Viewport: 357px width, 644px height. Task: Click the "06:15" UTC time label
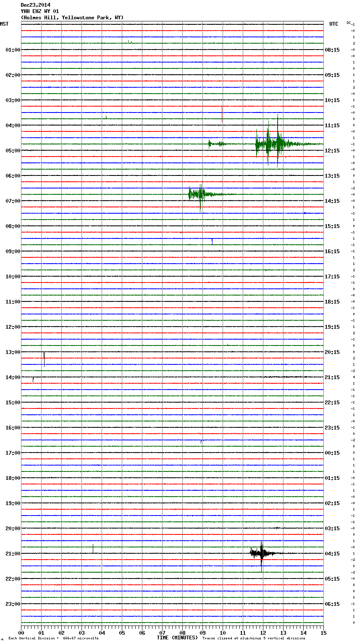pyautogui.click(x=332, y=604)
